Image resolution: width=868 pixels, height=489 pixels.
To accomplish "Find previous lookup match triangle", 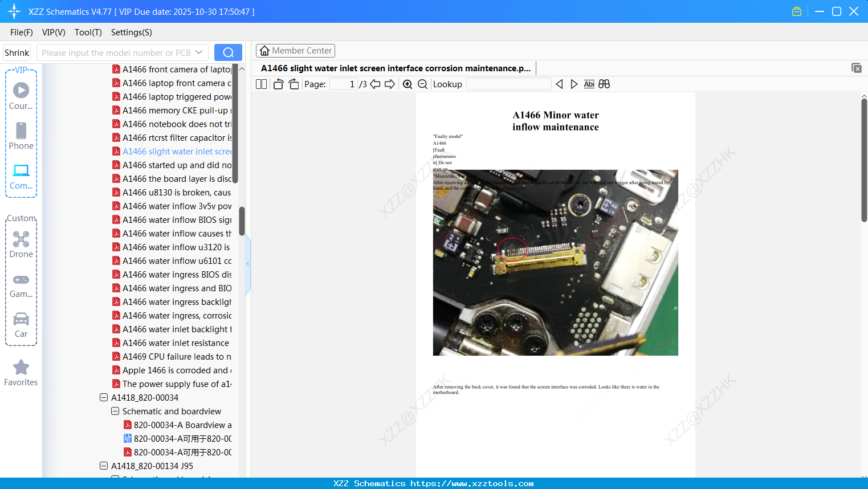I will click(559, 84).
